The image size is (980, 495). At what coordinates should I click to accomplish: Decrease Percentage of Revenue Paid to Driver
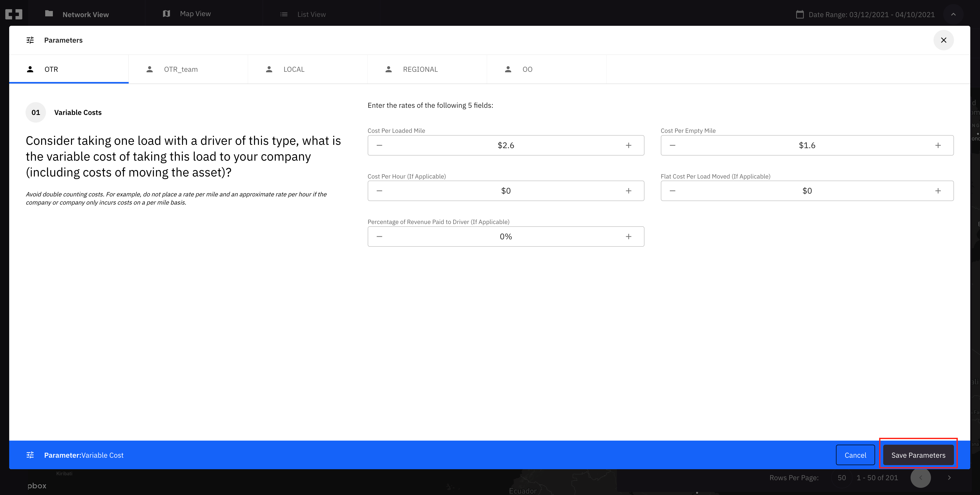(x=379, y=237)
